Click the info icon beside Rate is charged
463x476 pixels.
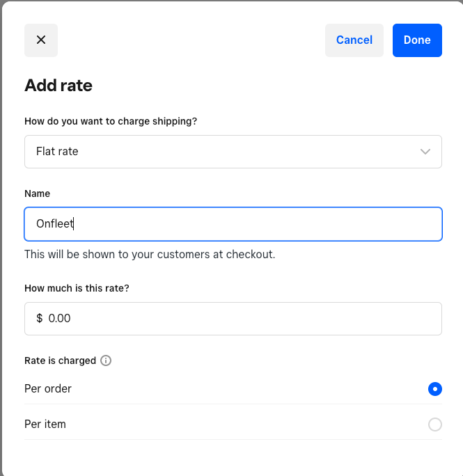106,360
